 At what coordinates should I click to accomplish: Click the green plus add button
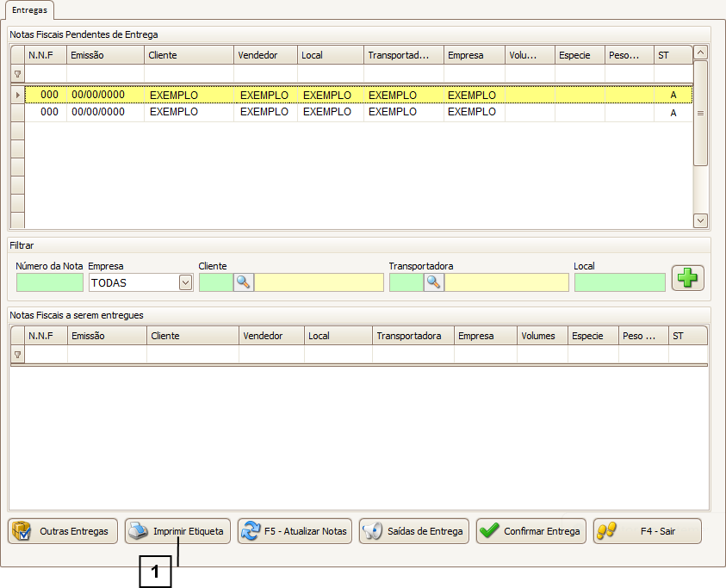(x=687, y=279)
